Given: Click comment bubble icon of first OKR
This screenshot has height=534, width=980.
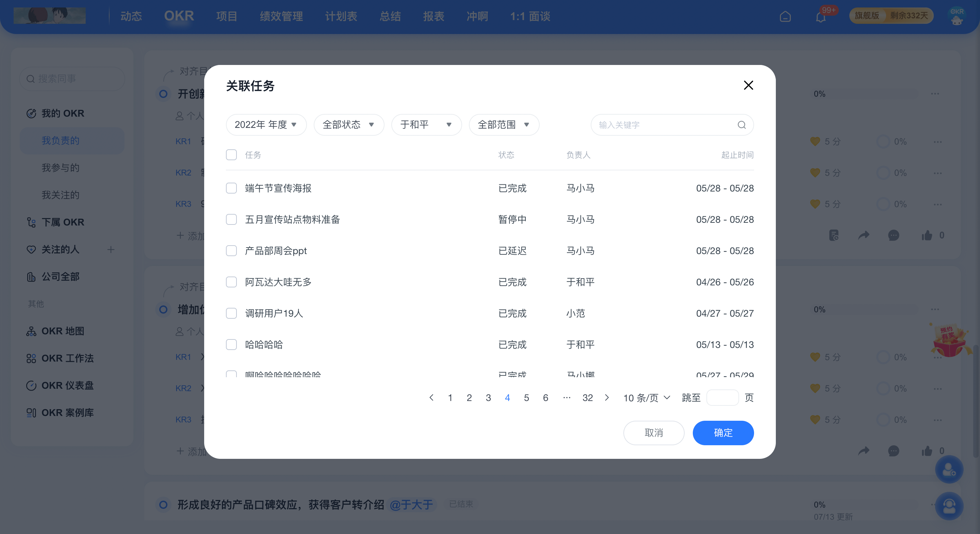Looking at the screenshot, I should tap(893, 235).
